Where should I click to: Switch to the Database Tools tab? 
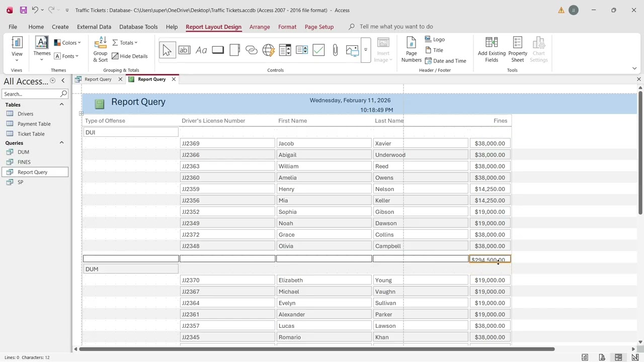138,27
